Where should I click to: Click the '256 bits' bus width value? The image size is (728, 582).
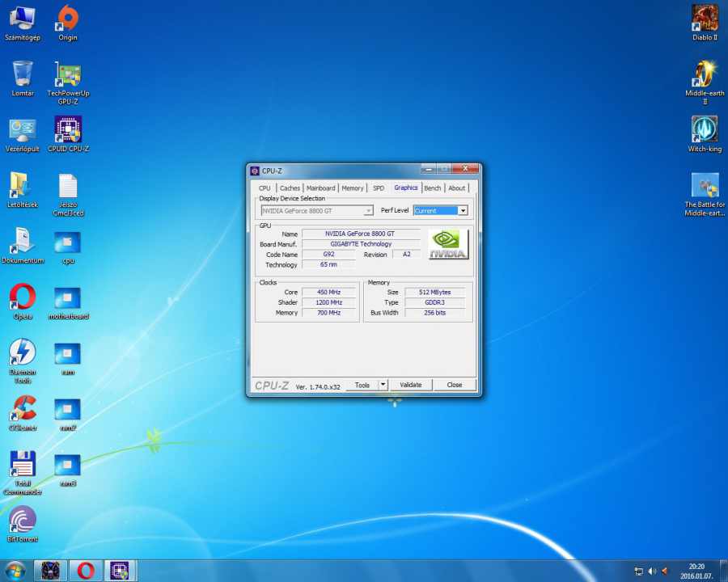(434, 313)
